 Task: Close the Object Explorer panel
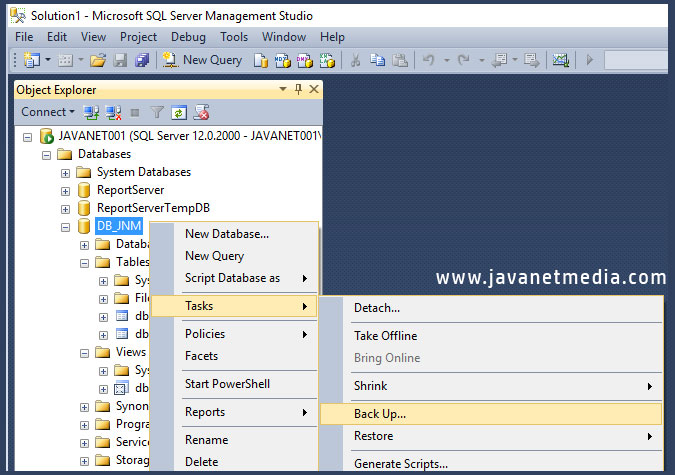point(314,89)
